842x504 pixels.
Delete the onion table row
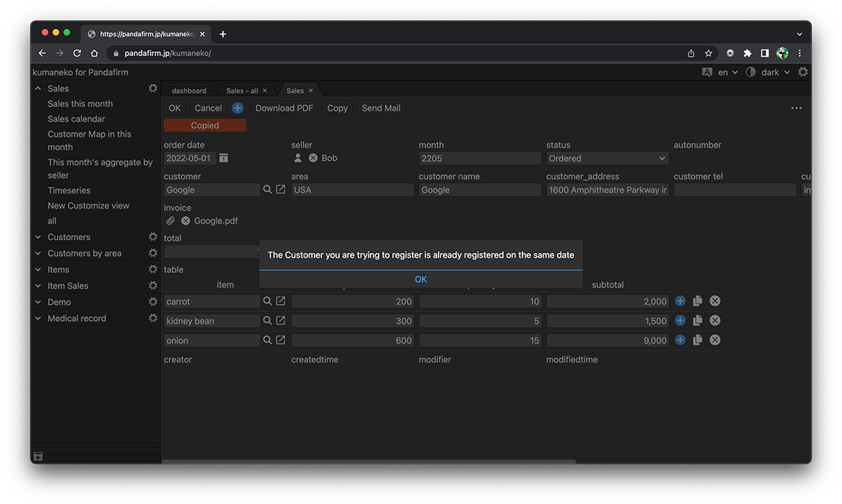pos(715,340)
